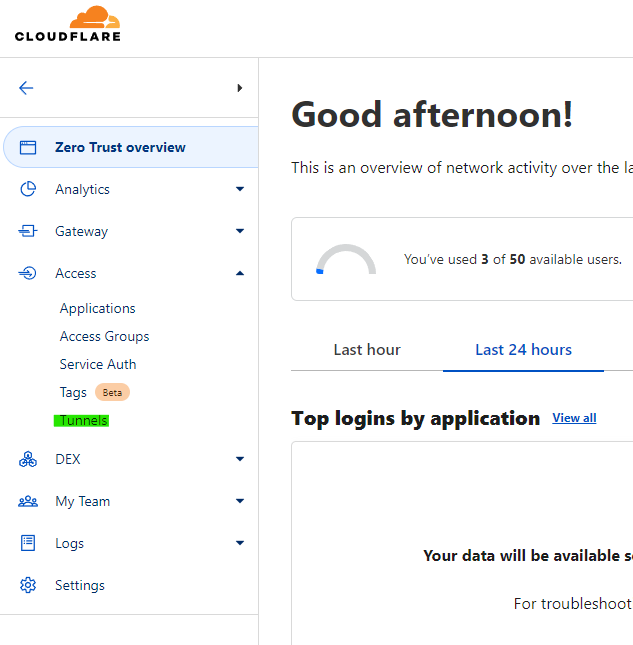
Task: Expand the My Team dropdown arrow
Action: 240,501
